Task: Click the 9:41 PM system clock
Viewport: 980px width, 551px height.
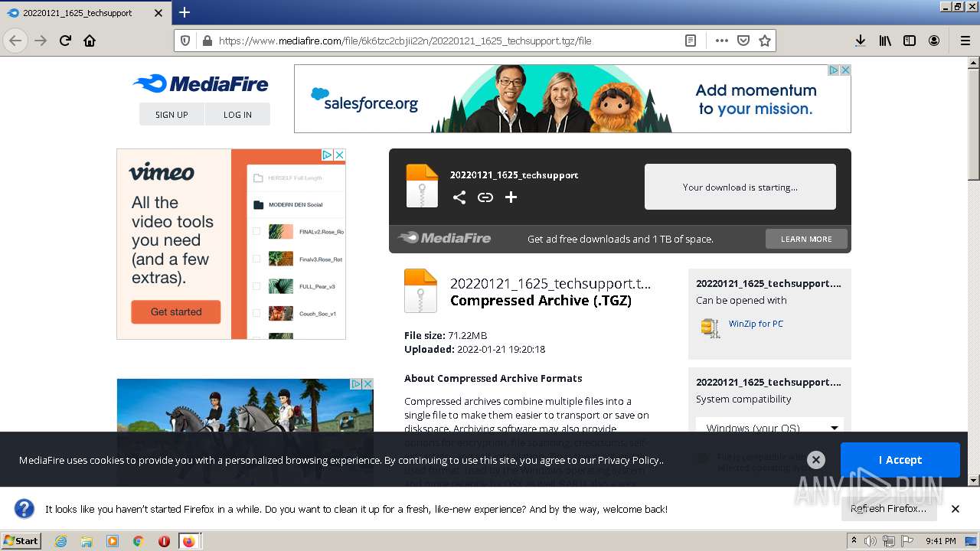Action: (x=940, y=541)
